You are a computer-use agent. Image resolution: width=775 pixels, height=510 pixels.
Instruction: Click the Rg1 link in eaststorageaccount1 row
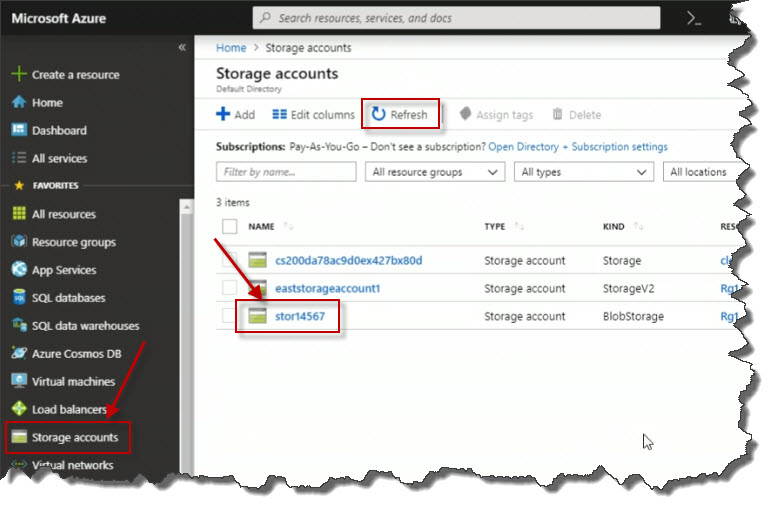[729, 288]
